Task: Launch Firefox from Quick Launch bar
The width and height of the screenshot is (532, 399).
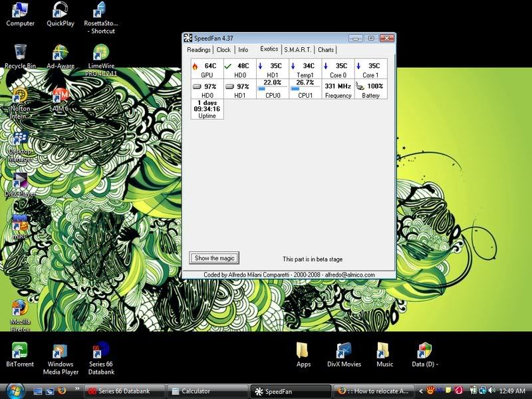Action: (x=62, y=391)
